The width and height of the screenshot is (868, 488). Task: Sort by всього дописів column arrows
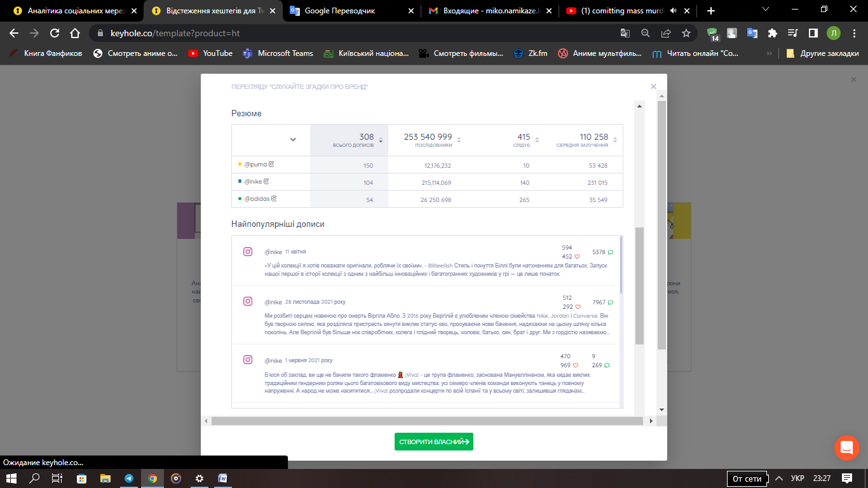point(381,140)
